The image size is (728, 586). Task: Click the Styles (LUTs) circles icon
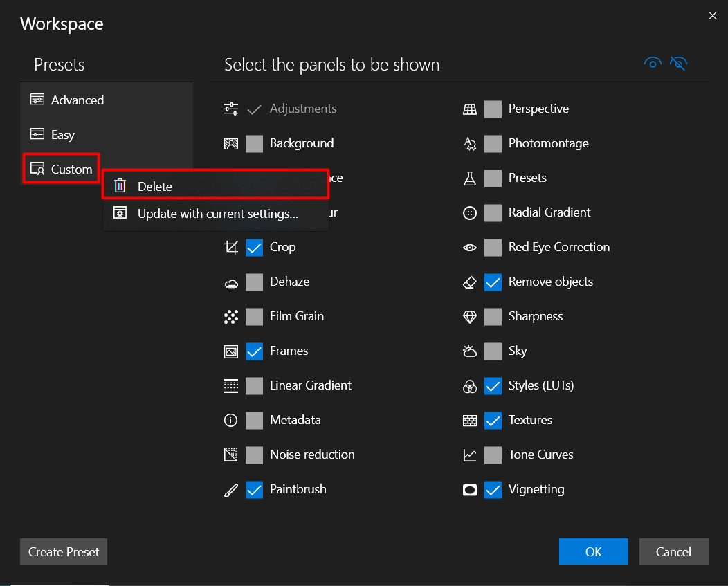[x=470, y=386]
